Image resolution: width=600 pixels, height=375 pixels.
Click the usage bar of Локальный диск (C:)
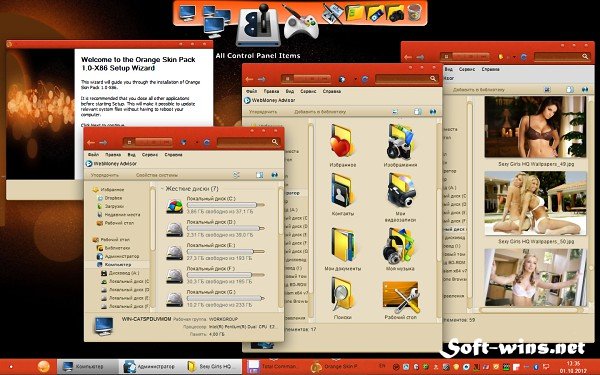pyautogui.click(x=225, y=205)
